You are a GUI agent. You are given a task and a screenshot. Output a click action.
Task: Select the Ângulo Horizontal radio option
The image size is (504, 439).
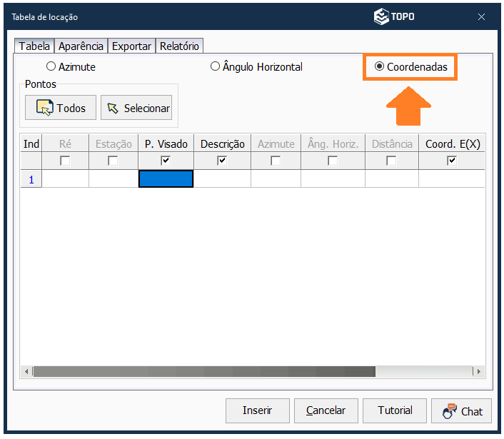tap(215, 67)
